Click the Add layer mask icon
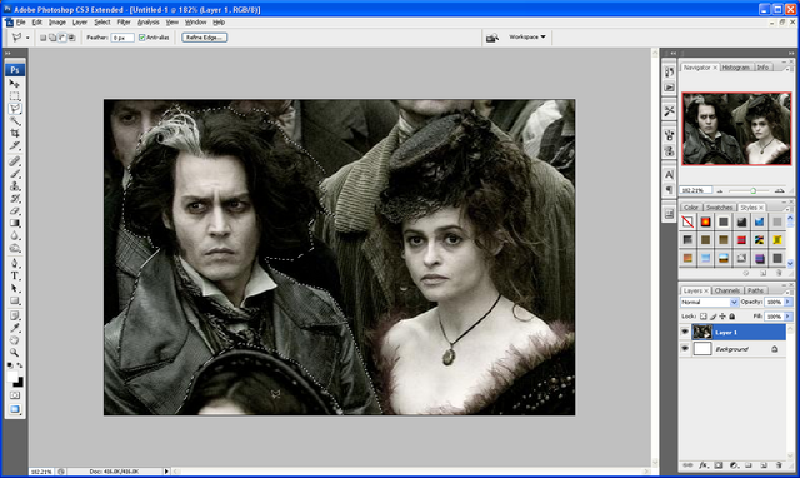 pos(718,465)
